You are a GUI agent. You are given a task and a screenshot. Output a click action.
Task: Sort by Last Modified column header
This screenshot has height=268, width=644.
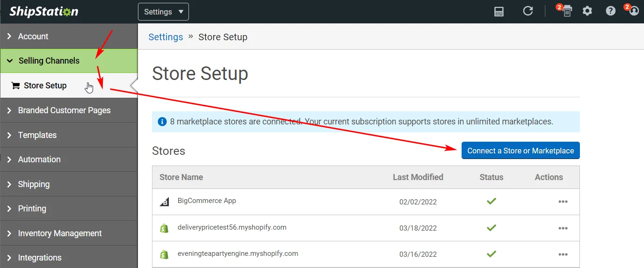coord(418,177)
